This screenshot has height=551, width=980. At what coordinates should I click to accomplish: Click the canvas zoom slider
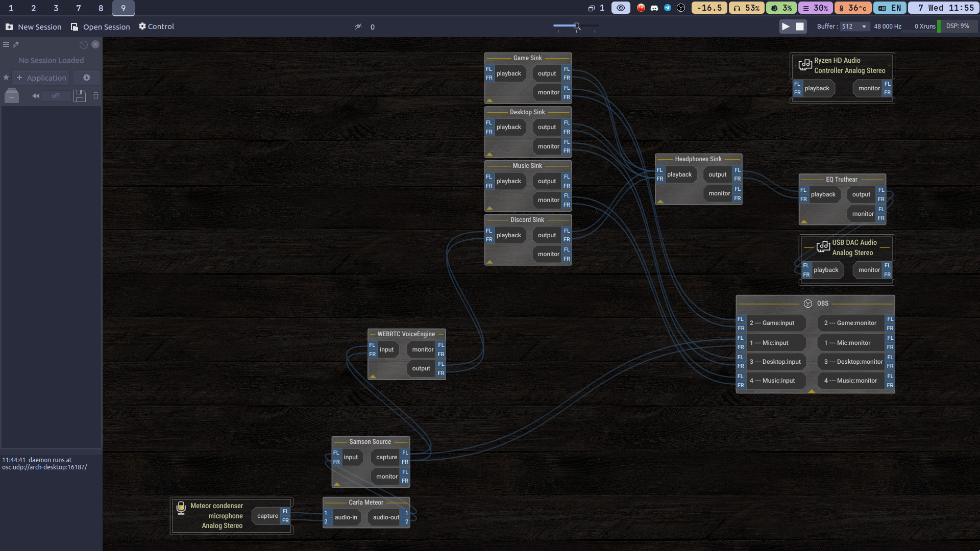pos(576,26)
